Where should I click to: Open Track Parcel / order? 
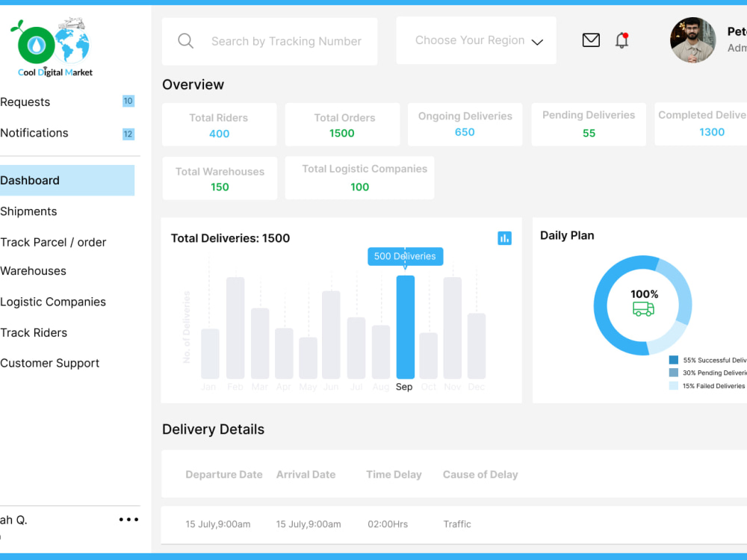tap(53, 243)
